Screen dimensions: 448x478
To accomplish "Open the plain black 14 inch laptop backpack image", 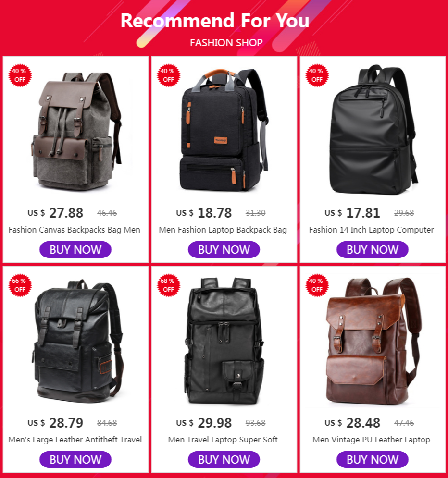I will (x=373, y=130).
